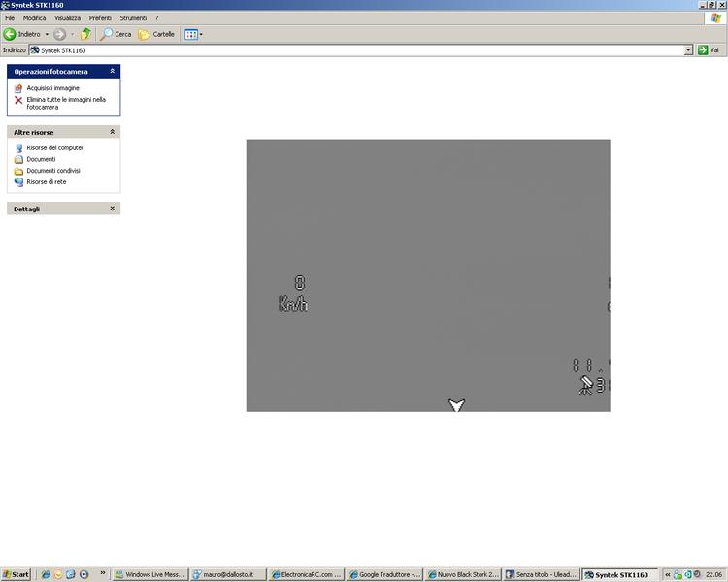Collapse the Operazioni fotocamera panel
The image size is (728, 582).
coord(113,71)
